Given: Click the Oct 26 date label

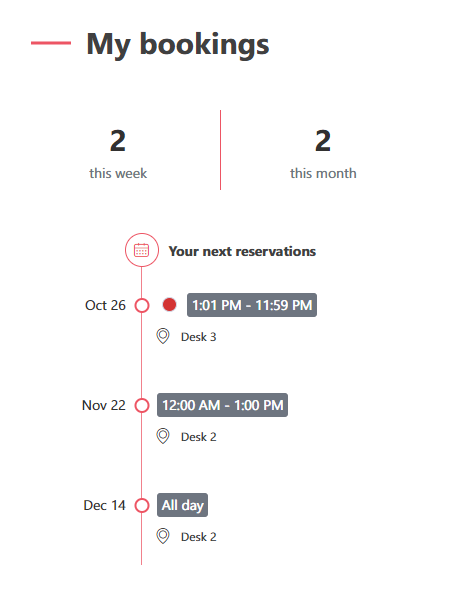Looking at the screenshot, I should click(105, 305).
